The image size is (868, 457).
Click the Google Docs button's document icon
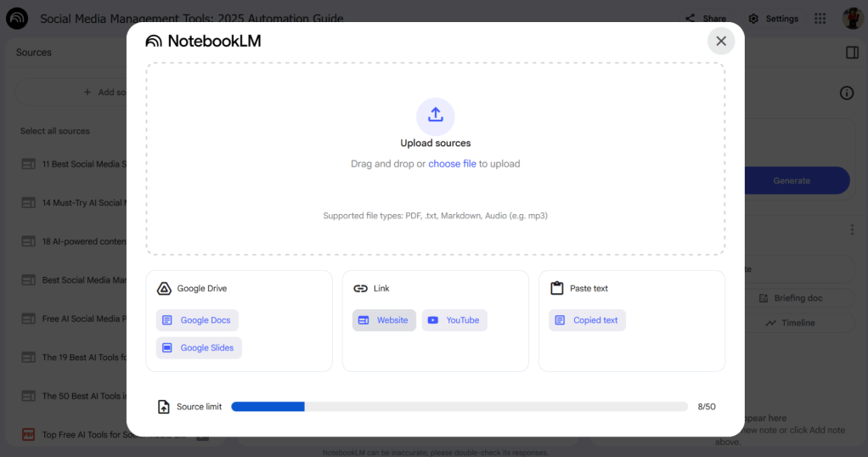[167, 320]
